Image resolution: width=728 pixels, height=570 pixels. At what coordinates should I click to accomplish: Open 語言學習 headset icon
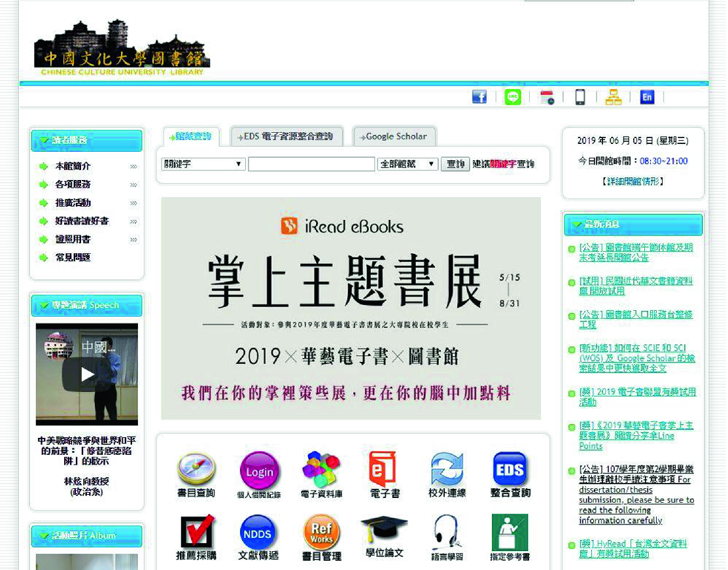click(447, 537)
